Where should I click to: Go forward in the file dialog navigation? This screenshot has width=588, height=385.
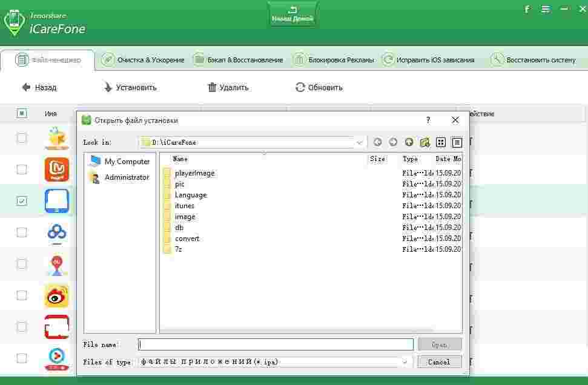(x=393, y=142)
